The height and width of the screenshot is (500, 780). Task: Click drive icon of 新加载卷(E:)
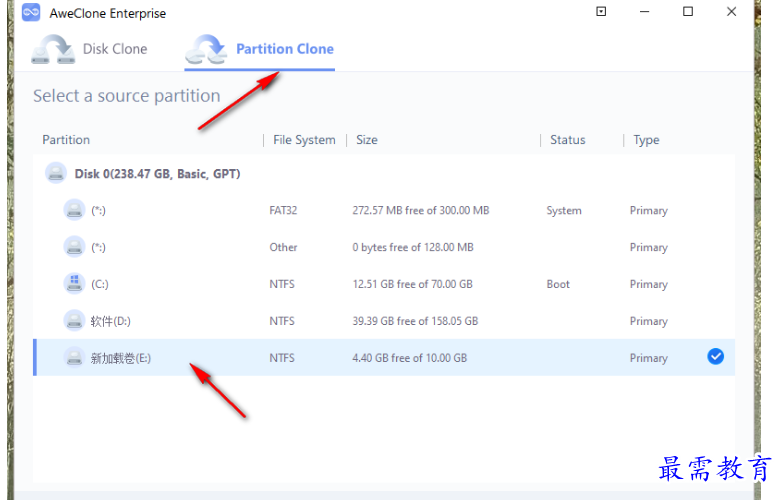tap(74, 357)
